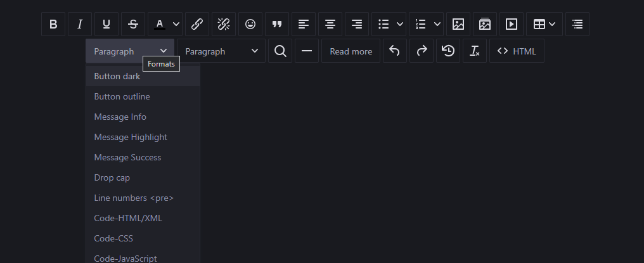The width and height of the screenshot is (644, 263).
Task: Select the Code-CSS format
Action: [143, 238]
